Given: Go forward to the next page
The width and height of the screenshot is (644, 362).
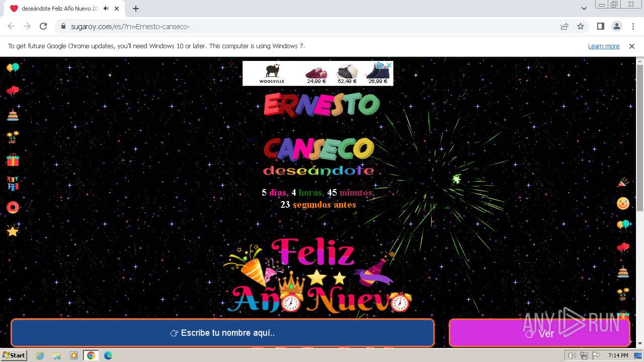Looking at the screenshot, I should 27,26.
